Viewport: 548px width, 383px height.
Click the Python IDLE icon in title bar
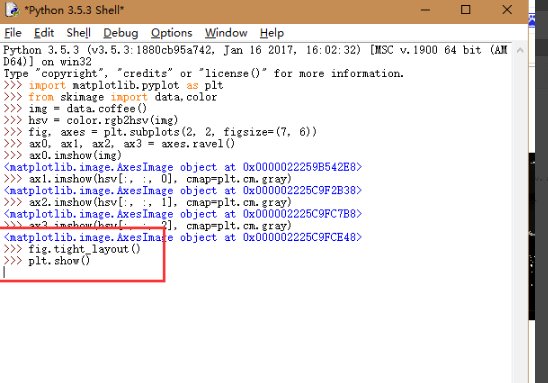tap(12, 10)
